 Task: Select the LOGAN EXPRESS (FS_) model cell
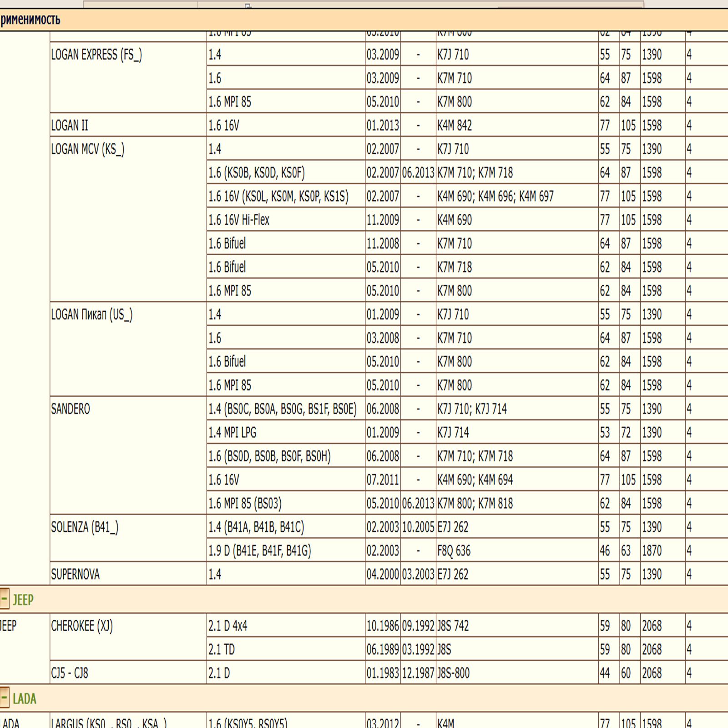click(x=96, y=55)
